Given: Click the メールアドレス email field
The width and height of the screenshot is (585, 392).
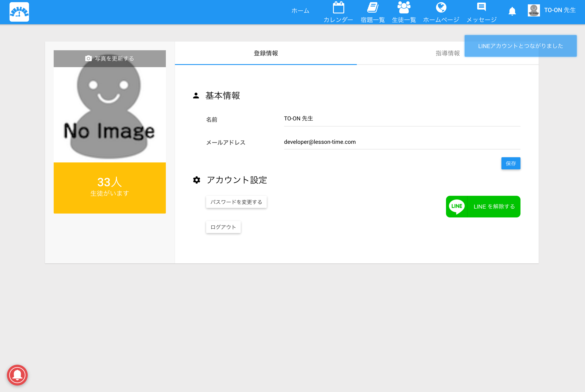Looking at the screenshot, I should (402, 142).
